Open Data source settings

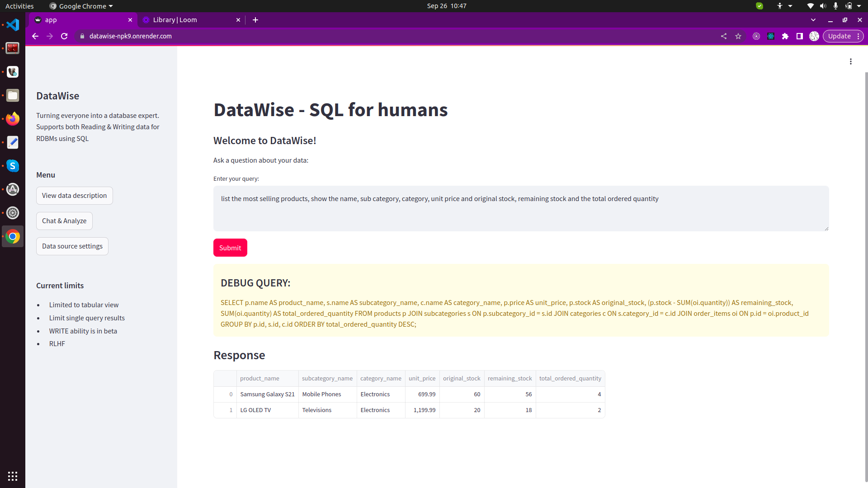72,246
